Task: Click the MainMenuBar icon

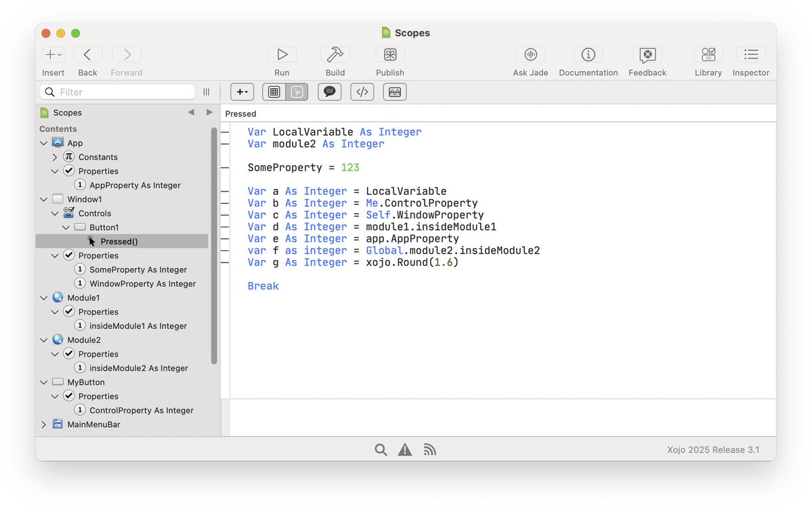Action: coord(58,424)
